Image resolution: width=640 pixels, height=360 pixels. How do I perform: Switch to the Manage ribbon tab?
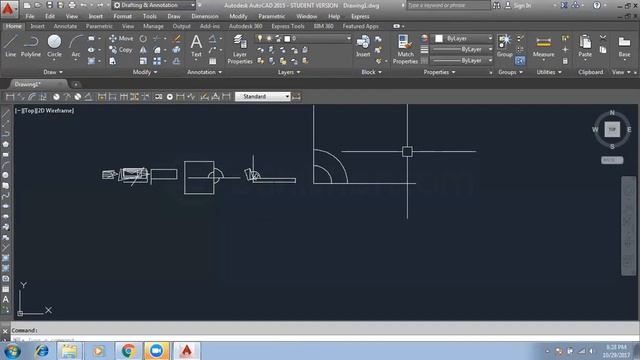pos(153,26)
